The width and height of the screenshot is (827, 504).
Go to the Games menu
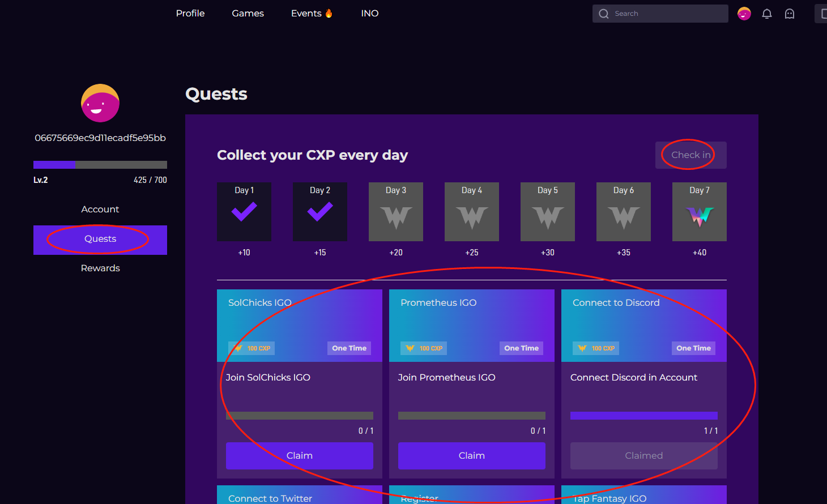point(248,13)
